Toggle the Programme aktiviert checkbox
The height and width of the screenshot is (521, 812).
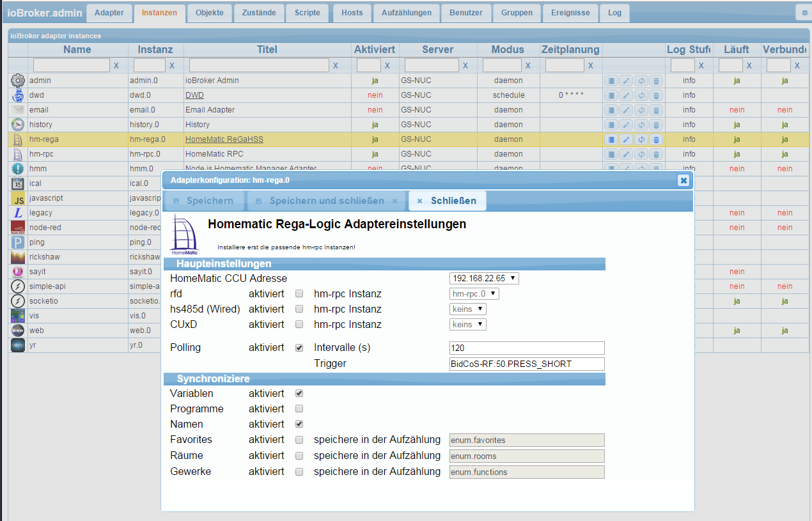(x=299, y=409)
